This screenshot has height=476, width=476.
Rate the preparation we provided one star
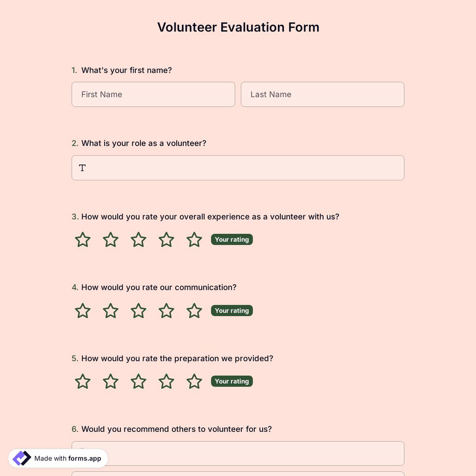tap(82, 381)
